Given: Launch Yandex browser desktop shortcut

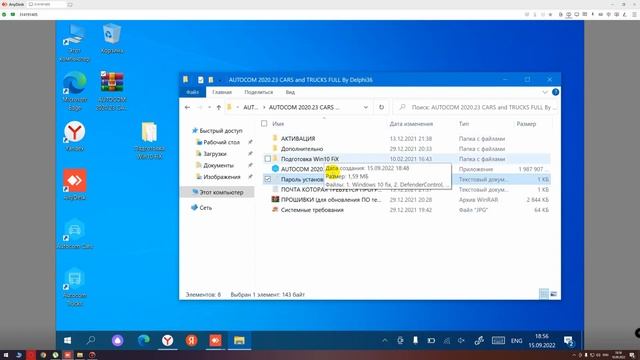Looking at the screenshot, I should coord(74,136).
